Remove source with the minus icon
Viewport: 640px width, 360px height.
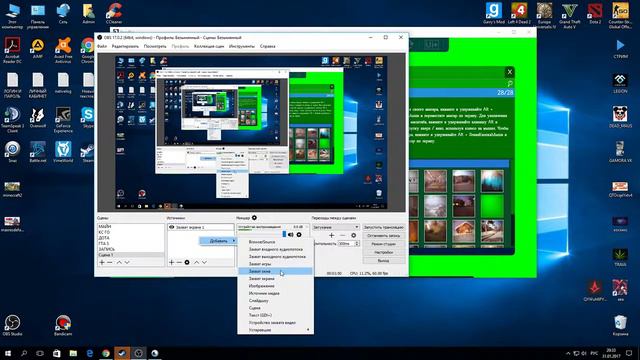pos(179,262)
